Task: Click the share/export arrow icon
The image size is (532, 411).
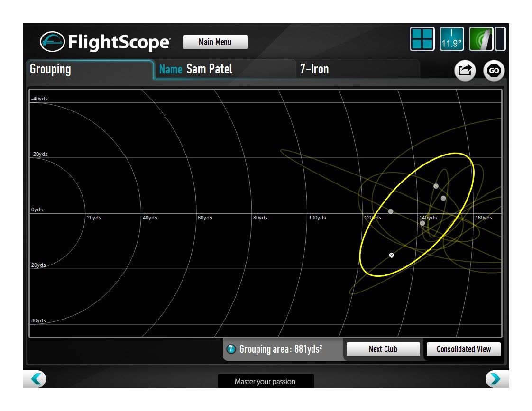Action: click(465, 71)
